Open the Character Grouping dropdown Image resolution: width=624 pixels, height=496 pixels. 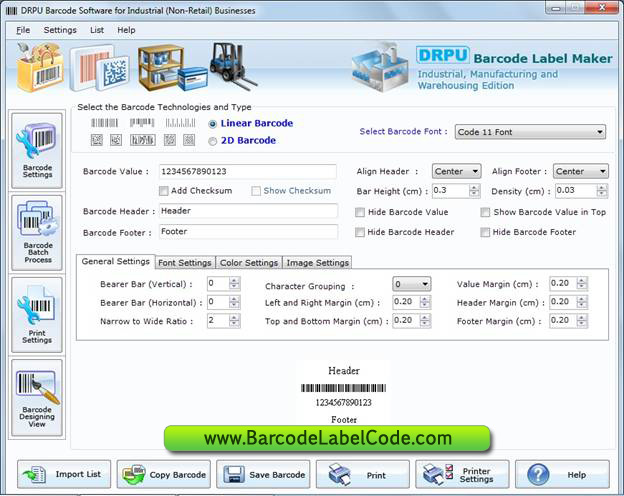(x=411, y=284)
